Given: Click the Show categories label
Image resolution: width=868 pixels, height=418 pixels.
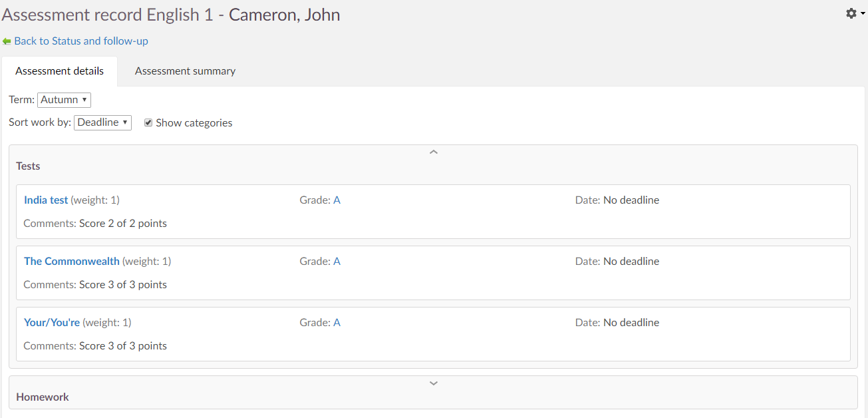Looking at the screenshot, I should (x=194, y=123).
